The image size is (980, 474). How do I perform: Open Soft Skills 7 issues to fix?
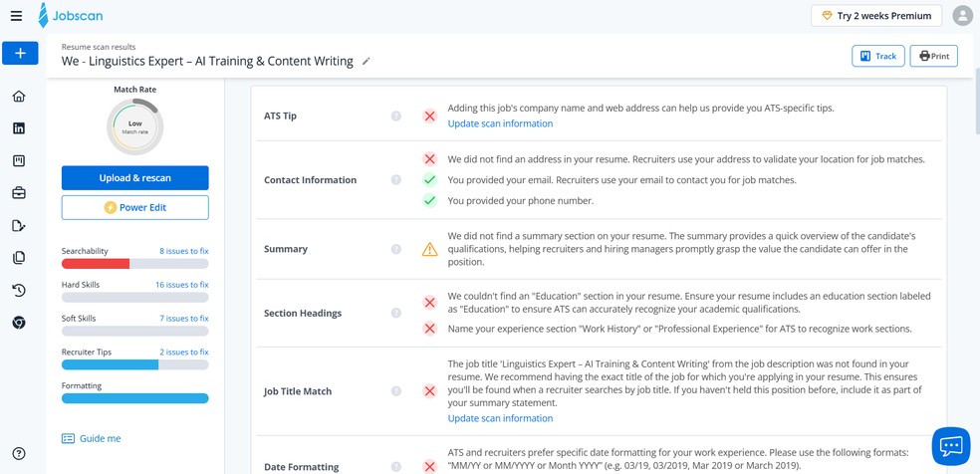(x=183, y=319)
